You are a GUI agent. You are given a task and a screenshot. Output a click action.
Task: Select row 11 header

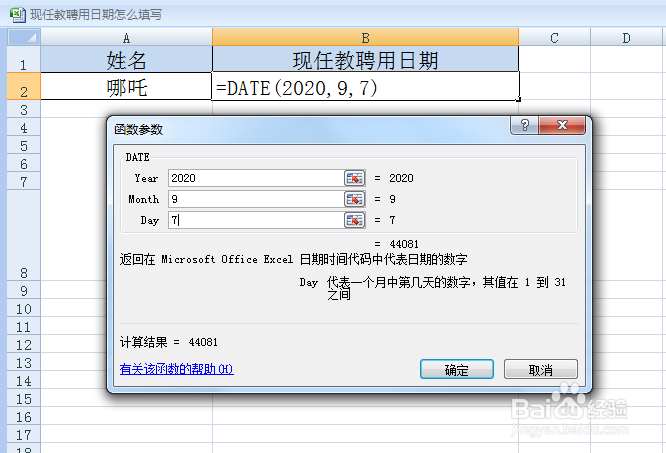pos(24,326)
